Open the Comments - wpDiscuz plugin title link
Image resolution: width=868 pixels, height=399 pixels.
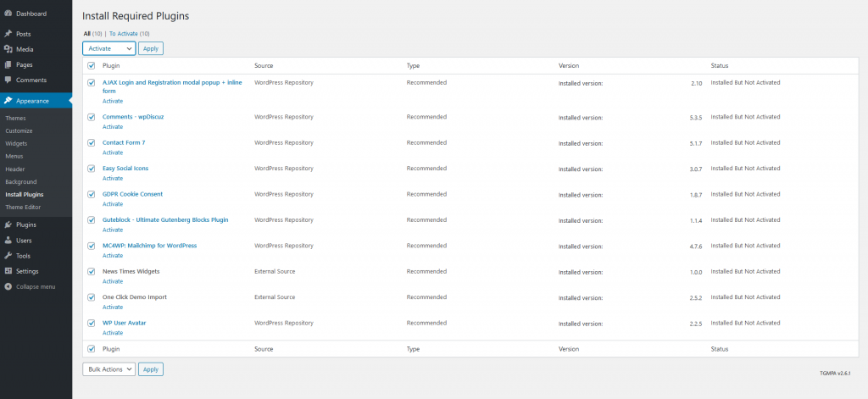point(133,117)
